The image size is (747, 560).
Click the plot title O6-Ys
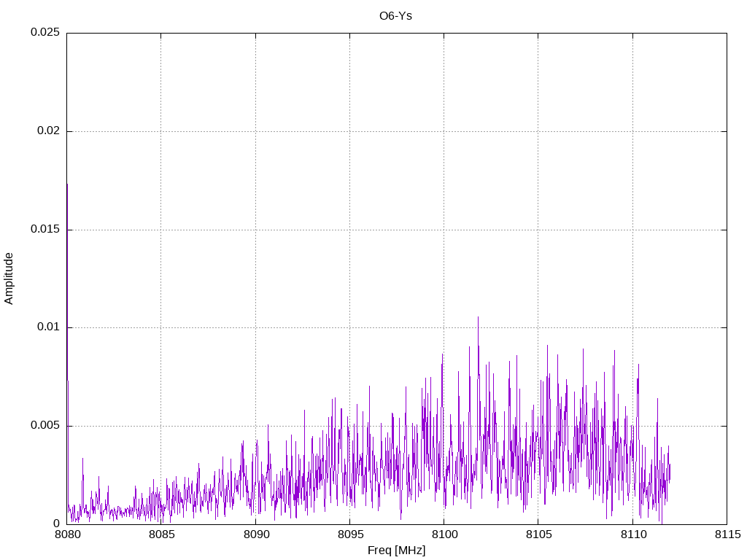(395, 15)
